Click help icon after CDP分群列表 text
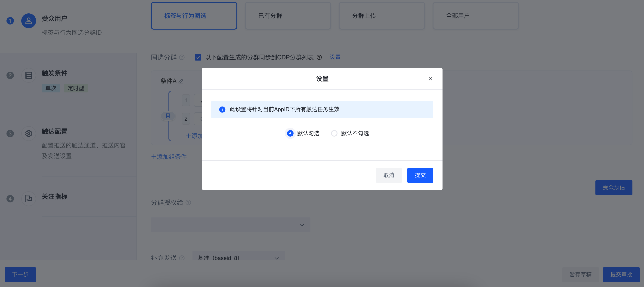This screenshot has height=287, width=644. click(x=319, y=58)
